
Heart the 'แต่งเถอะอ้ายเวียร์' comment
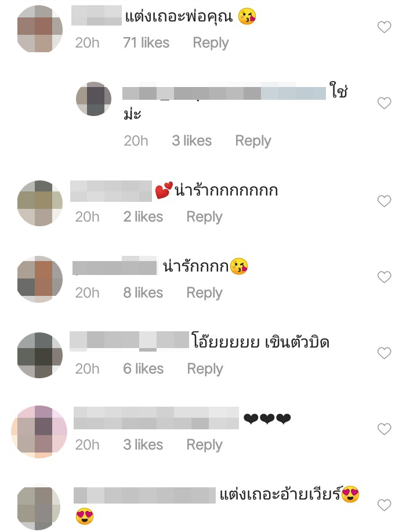coord(384,505)
